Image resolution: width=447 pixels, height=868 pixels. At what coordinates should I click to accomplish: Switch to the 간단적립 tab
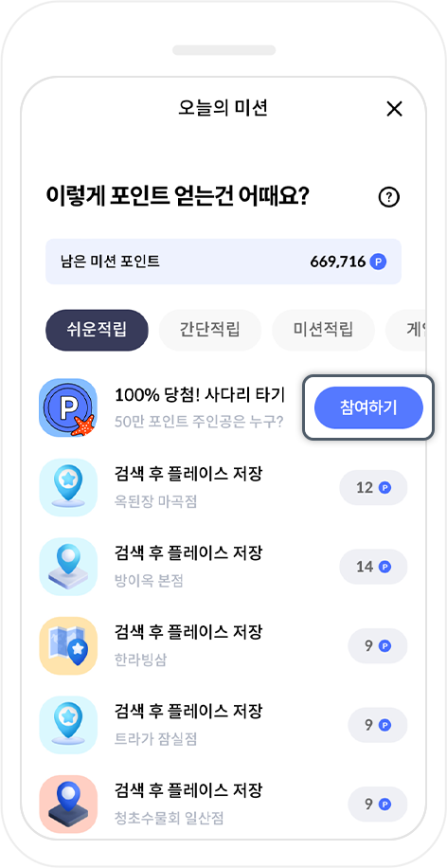[209, 330]
